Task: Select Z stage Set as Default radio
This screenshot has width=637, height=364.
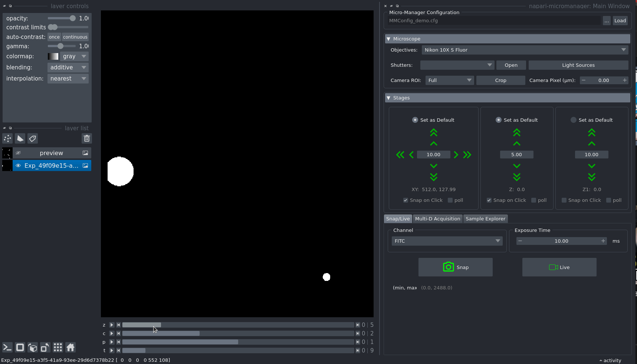Action: tap(499, 120)
